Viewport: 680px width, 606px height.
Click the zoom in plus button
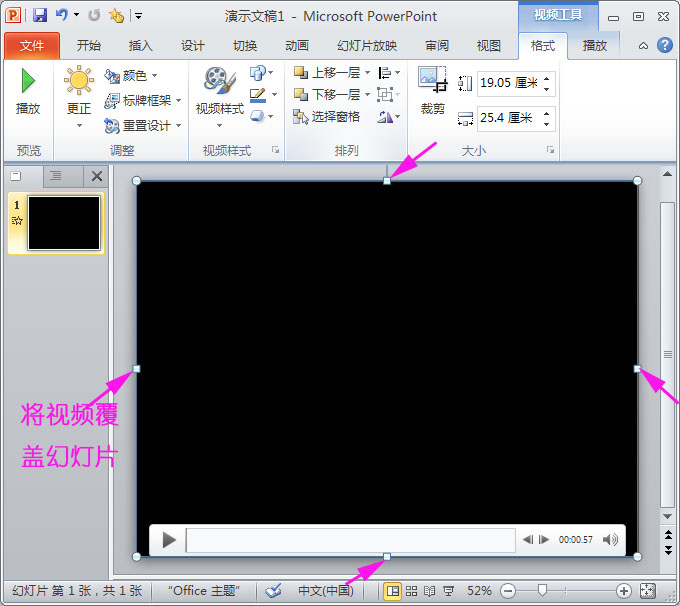click(624, 591)
